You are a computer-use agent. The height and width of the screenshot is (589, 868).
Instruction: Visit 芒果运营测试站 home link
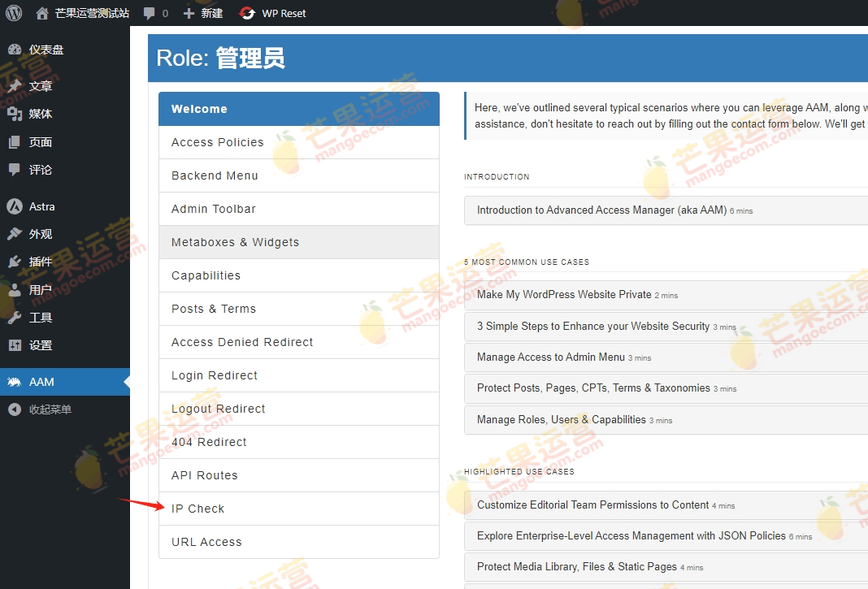(76, 12)
